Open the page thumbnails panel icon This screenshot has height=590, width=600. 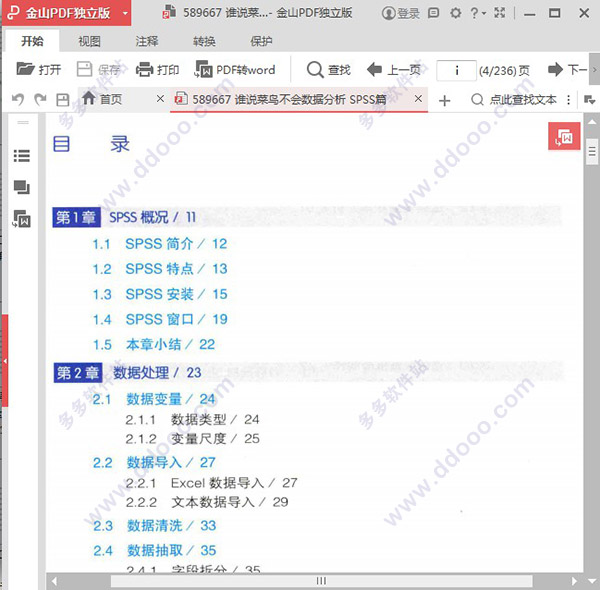pyautogui.click(x=22, y=187)
